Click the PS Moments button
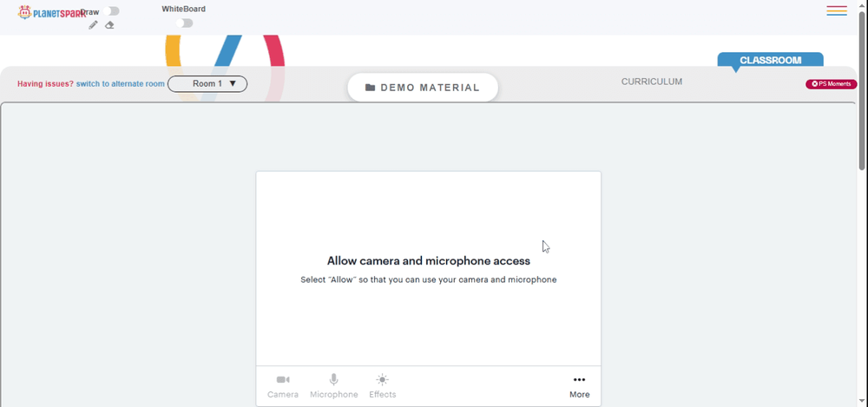 [x=832, y=84]
